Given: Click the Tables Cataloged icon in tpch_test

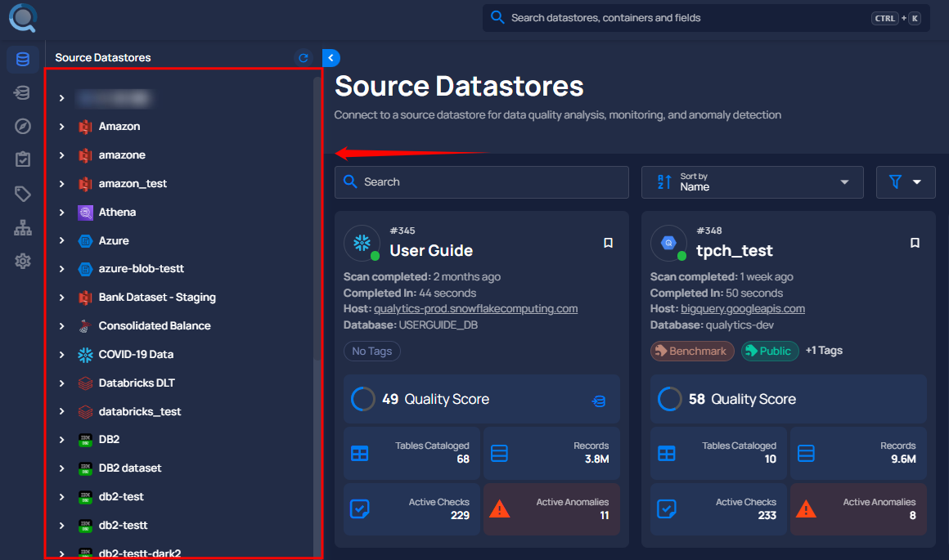Looking at the screenshot, I should click(667, 453).
